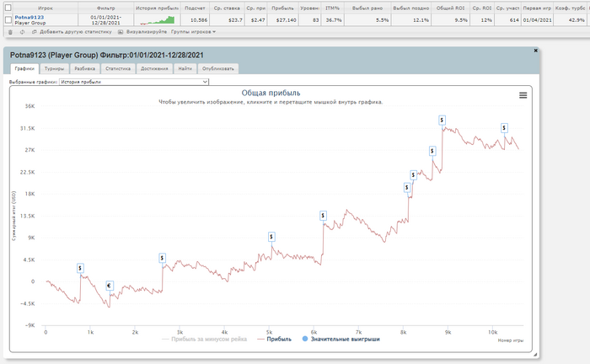The image size is (590, 364).
Task: Toggle Значительные выигрыши legend entry
Action: pyautogui.click(x=341, y=340)
